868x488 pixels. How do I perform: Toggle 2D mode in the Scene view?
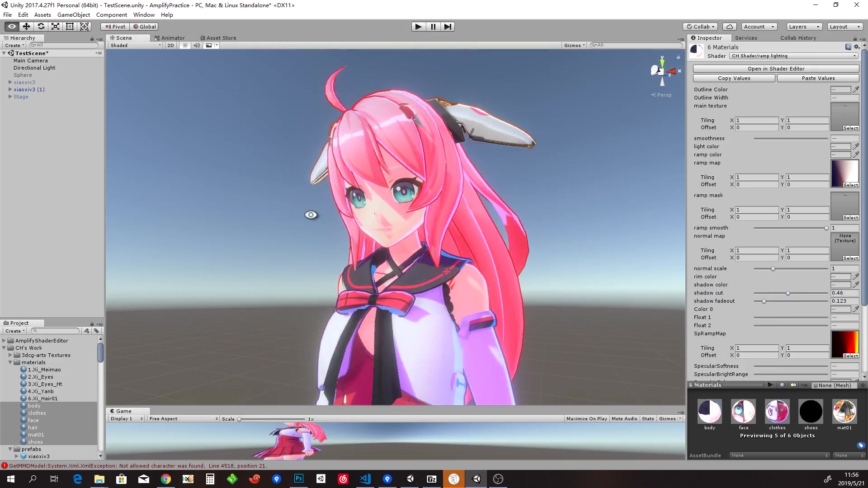170,45
